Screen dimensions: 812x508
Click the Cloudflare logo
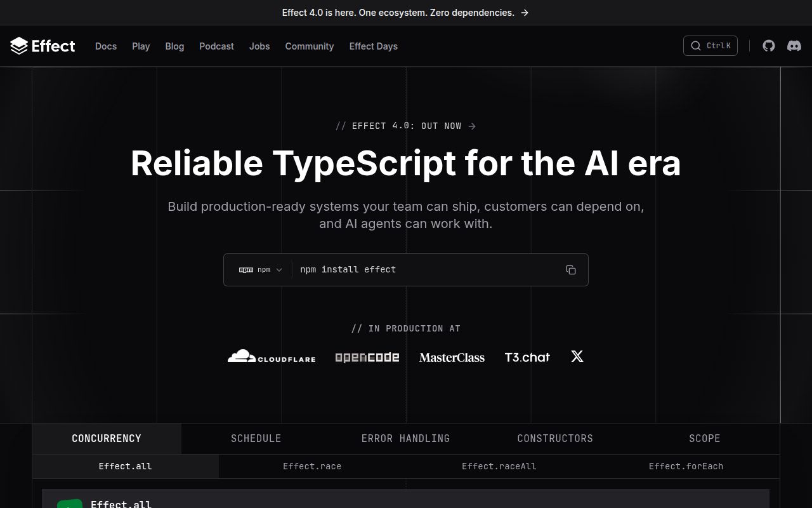[x=272, y=357]
